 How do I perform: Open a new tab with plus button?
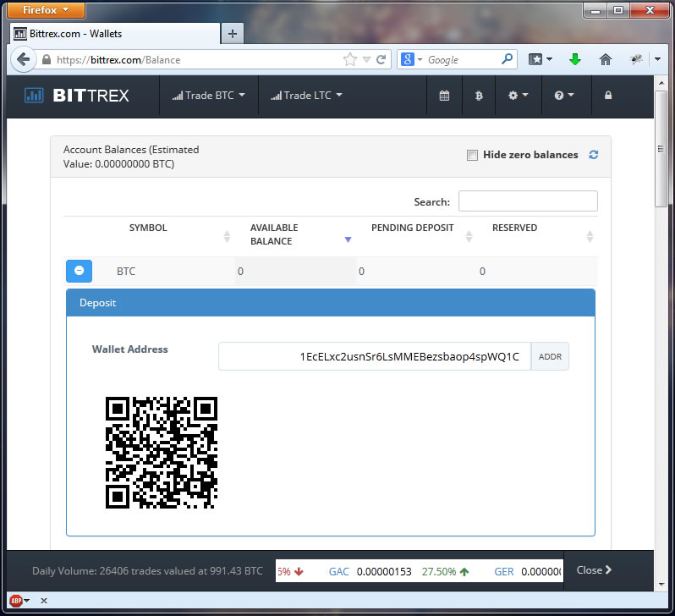233,34
